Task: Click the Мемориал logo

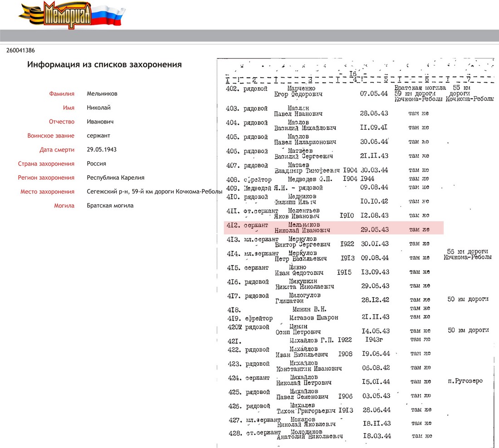Action: pyautogui.click(x=72, y=15)
